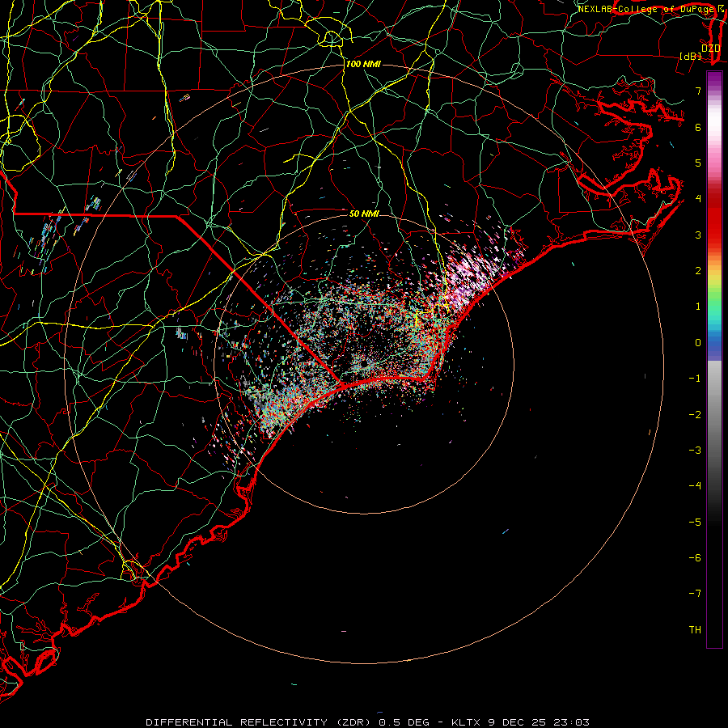Click the 50 NMI range ring label
Image resolution: width=728 pixels, height=728 pixels.
coord(364,214)
